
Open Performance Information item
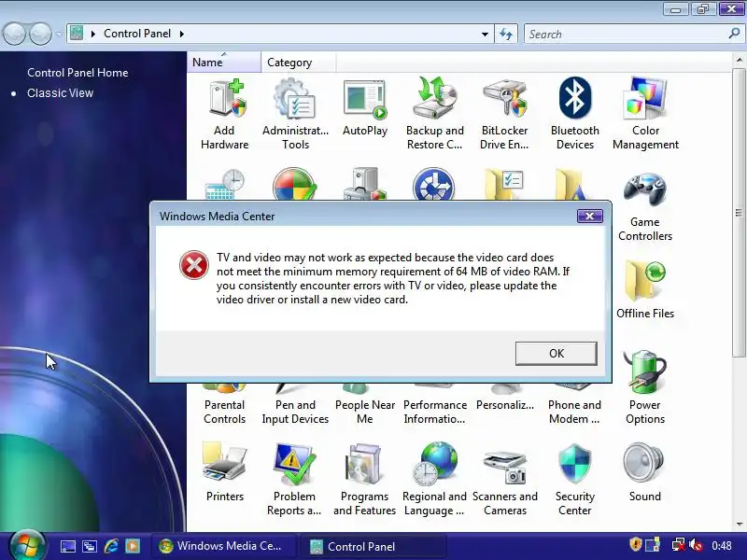[x=435, y=412]
